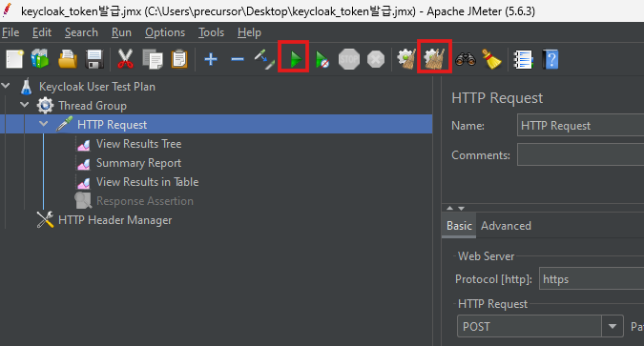644x346 pixels.
Task: Collapse the HTTP Request tree node
Action: (x=44, y=124)
